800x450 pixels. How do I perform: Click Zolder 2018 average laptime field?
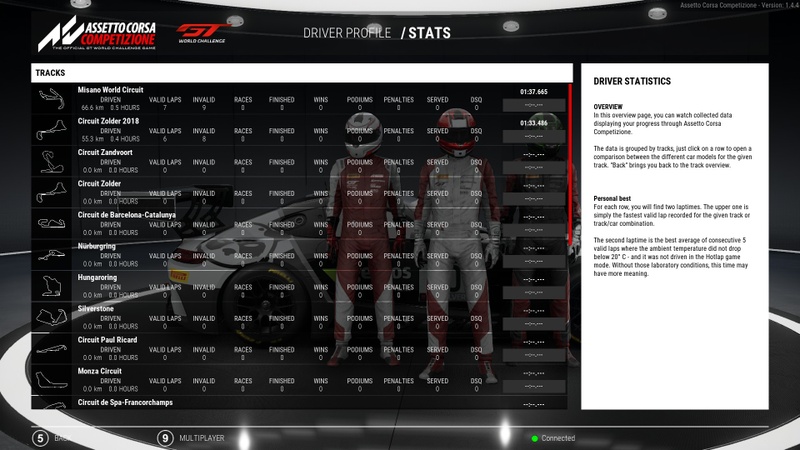[x=534, y=136]
